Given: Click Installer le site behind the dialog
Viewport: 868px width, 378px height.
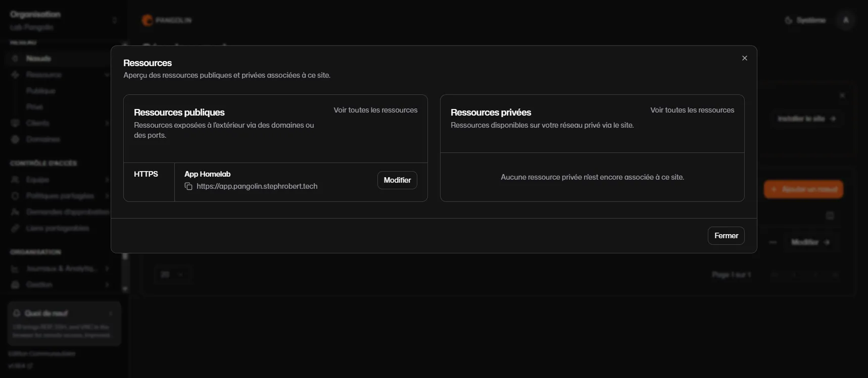Looking at the screenshot, I should (807, 119).
